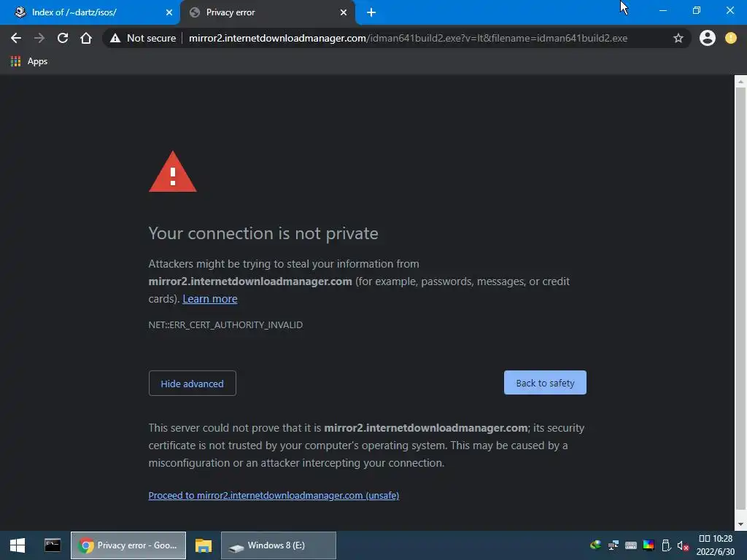747x560 pixels.
Task: Select the Privacy error tab
Action: (x=268, y=13)
